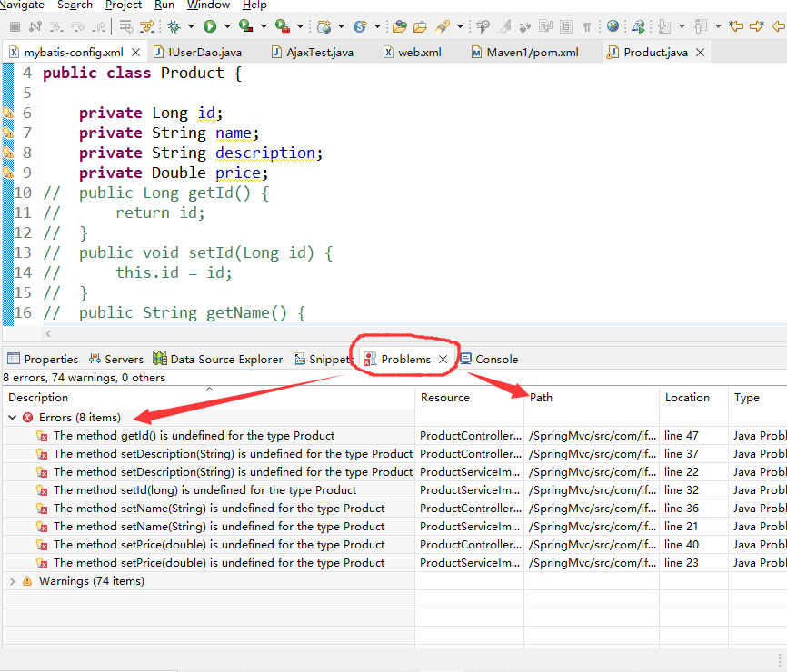
Task: Select the getId() is undefined error row
Action: click(394, 436)
